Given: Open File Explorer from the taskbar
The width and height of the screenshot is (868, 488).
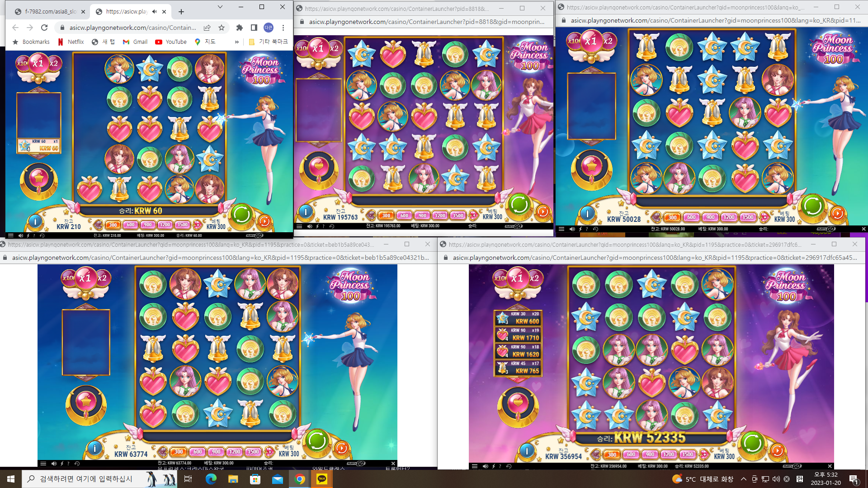Looking at the screenshot, I should click(x=233, y=479).
